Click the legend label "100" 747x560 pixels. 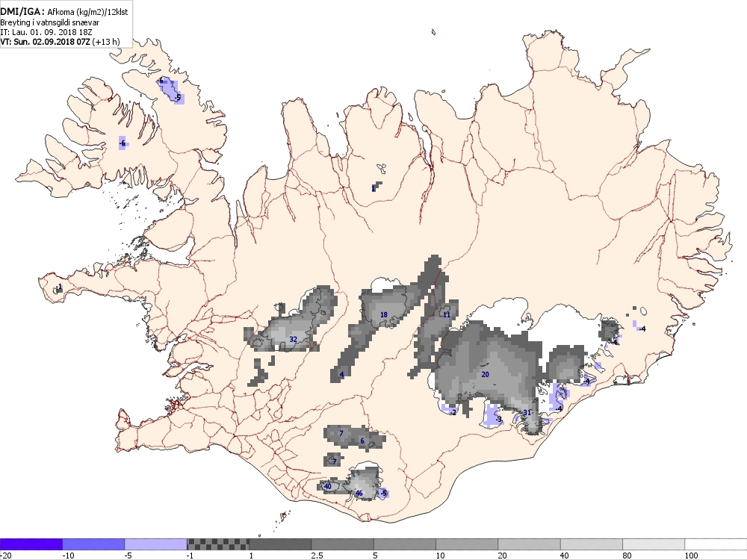click(x=691, y=556)
